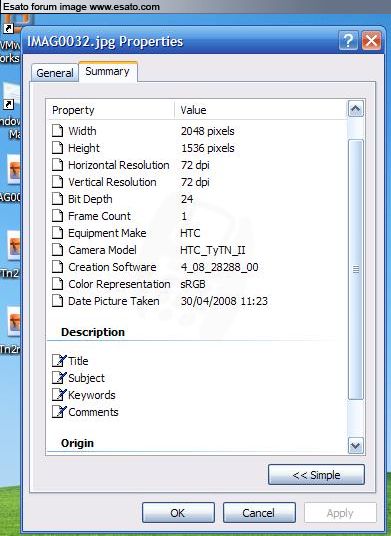Click the Equipment Make value HTC

(x=190, y=233)
